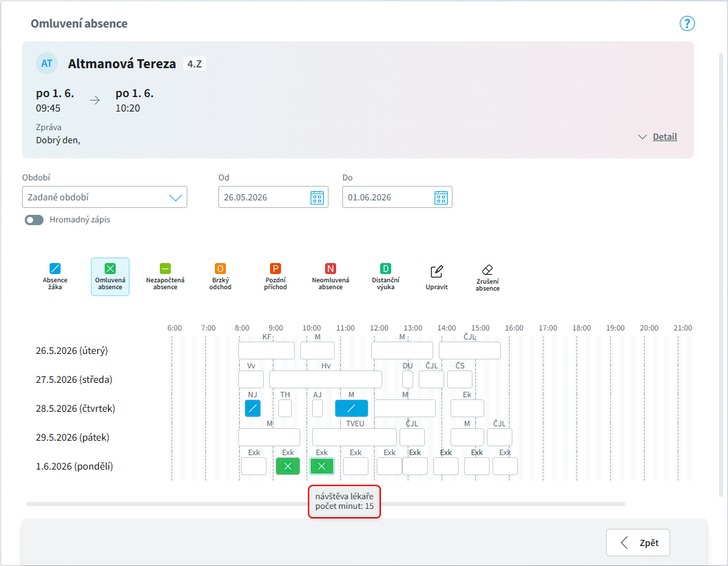Screen dimensions: 728x566
Task: Select the Omluvená absence tool
Action: click(110, 277)
